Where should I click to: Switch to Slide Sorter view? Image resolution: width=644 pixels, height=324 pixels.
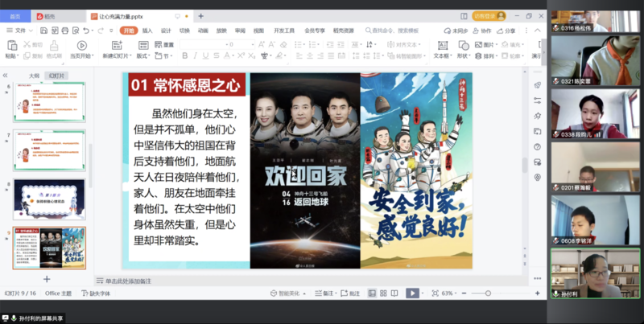(383, 293)
